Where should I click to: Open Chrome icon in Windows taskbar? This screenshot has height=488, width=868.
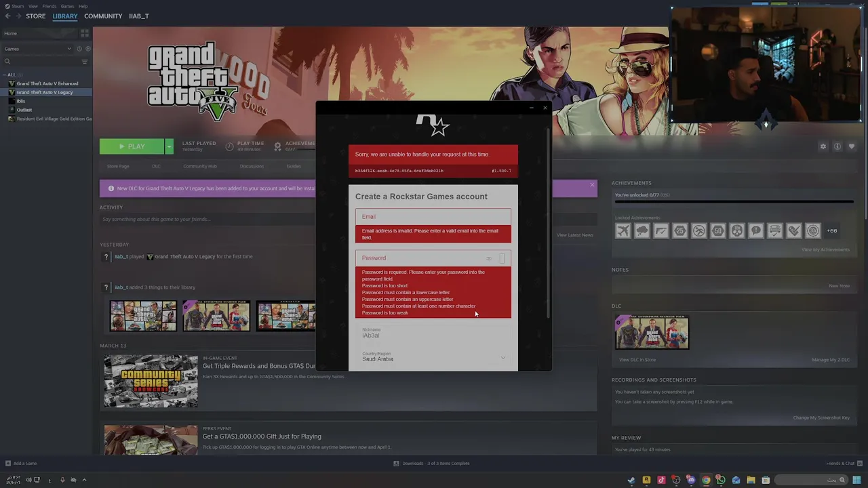point(706,480)
